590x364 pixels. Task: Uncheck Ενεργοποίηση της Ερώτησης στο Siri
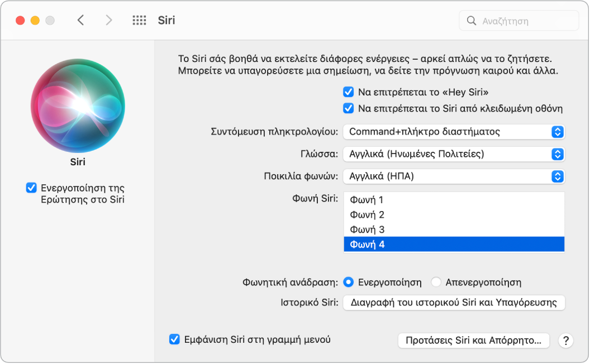31,188
